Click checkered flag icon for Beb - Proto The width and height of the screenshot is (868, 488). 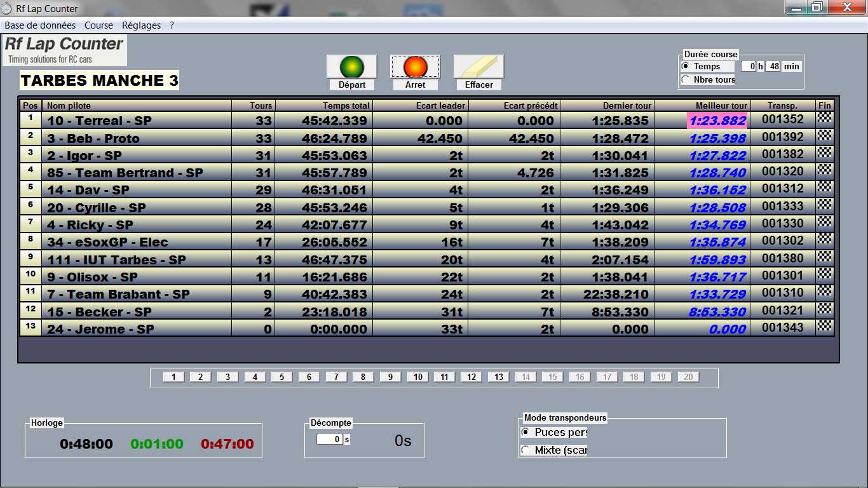(824, 135)
